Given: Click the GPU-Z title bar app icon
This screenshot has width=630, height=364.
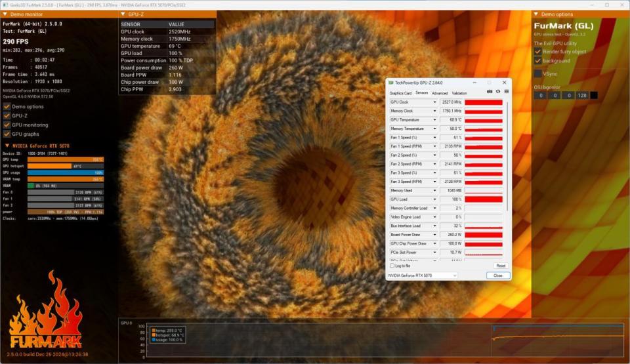Looking at the screenshot, I should coord(391,83).
